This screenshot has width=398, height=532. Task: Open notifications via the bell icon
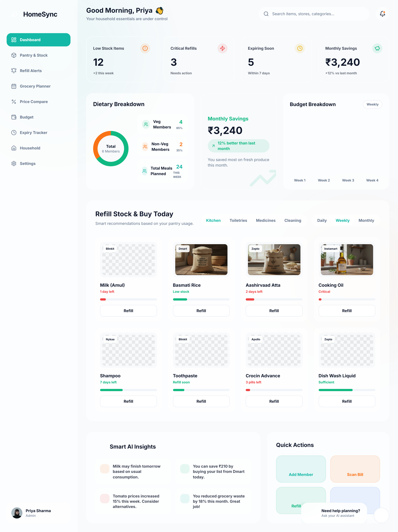pyautogui.click(x=382, y=14)
